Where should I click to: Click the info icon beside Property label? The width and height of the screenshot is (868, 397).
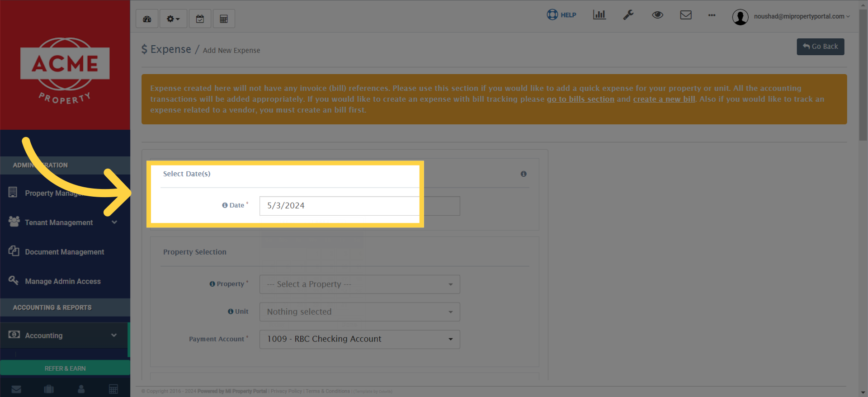click(212, 284)
